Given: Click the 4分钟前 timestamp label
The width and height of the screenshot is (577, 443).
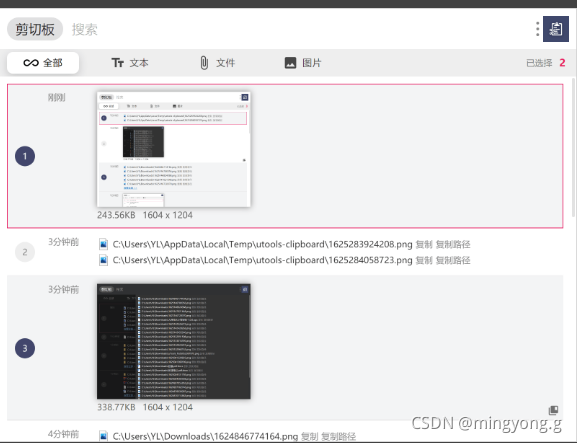Looking at the screenshot, I should 64,434.
